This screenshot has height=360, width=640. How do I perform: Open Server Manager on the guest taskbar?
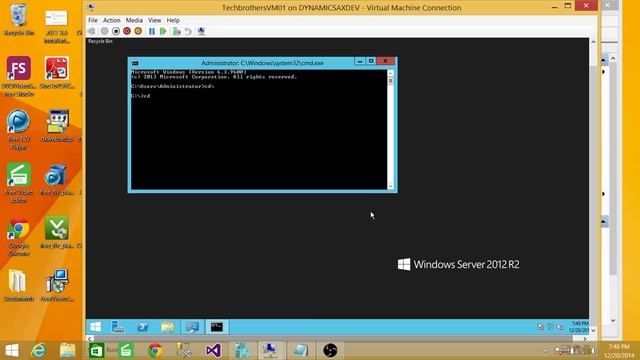[x=118, y=327]
